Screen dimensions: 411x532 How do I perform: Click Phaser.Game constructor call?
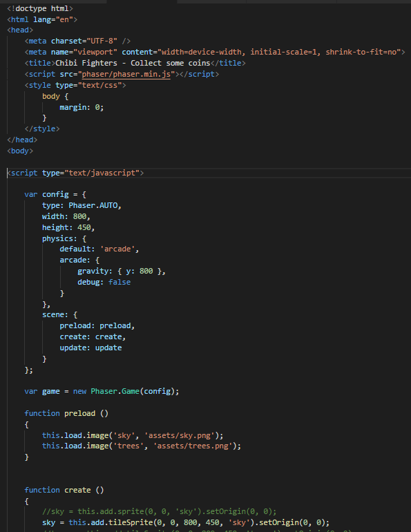click(115, 391)
